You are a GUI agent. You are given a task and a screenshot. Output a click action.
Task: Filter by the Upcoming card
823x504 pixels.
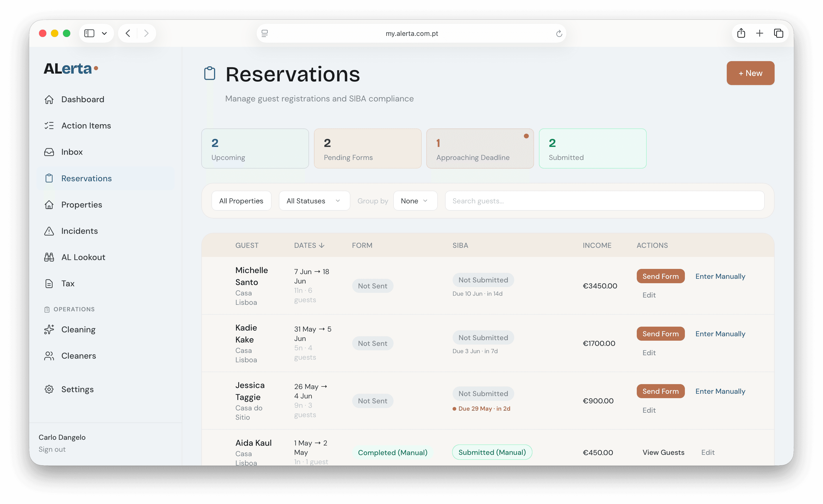[x=255, y=149]
